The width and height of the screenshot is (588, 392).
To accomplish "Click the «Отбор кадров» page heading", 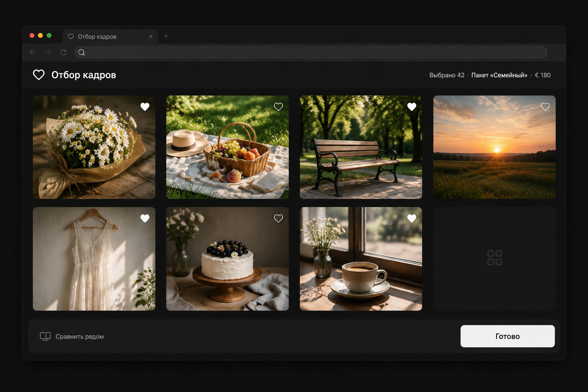I will tap(84, 75).
